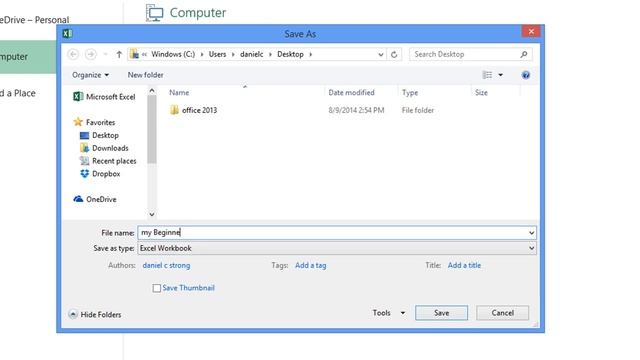Click the Save button
Image resolution: width=640 pixels, height=360 pixels.
(441, 313)
